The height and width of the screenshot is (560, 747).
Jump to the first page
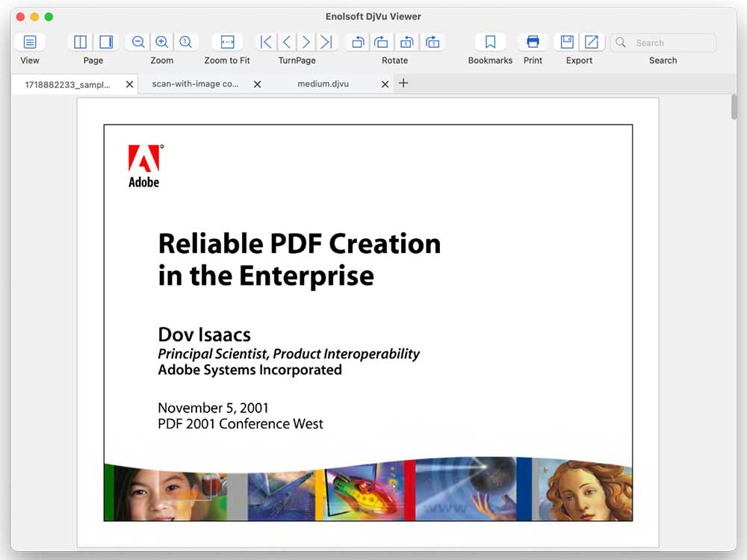click(x=266, y=42)
